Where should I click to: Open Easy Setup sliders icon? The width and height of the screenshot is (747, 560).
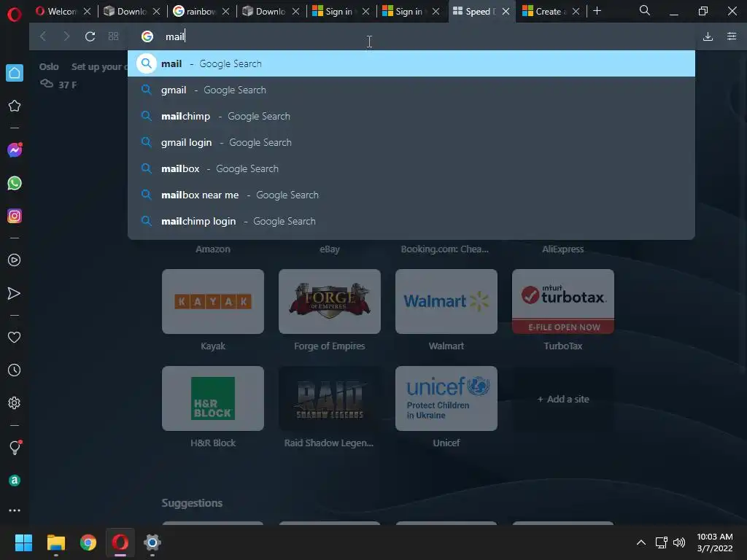(732, 36)
